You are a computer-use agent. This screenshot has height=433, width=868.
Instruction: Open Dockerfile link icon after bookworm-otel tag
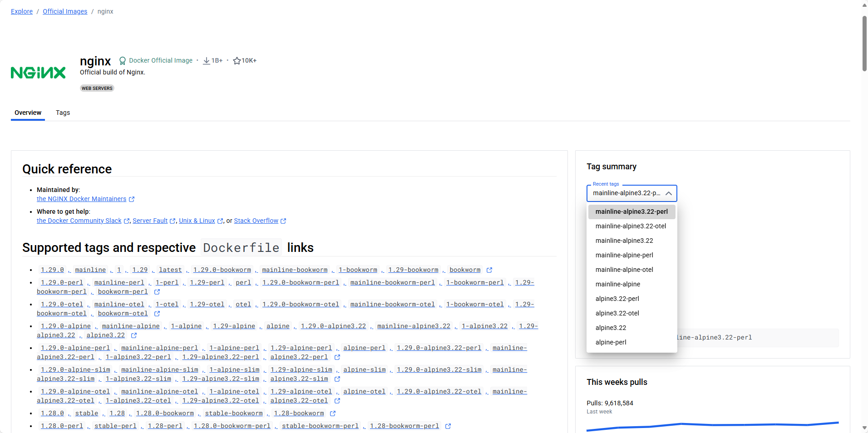(x=157, y=314)
